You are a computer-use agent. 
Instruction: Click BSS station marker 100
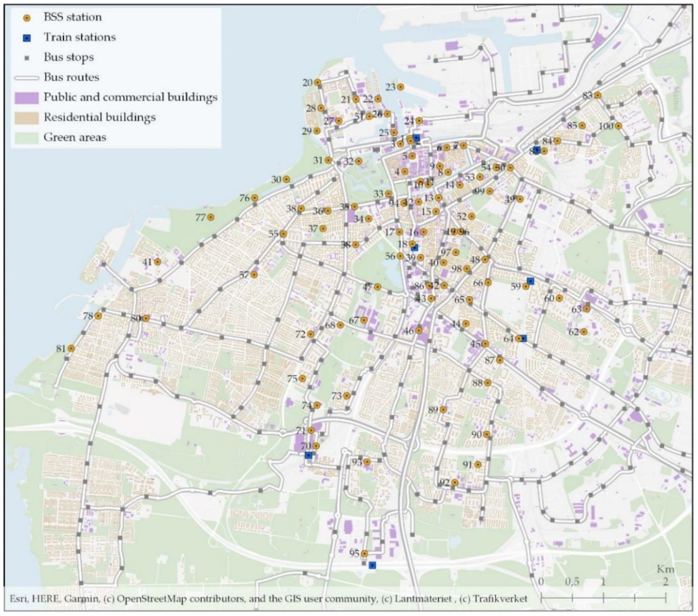(x=618, y=126)
